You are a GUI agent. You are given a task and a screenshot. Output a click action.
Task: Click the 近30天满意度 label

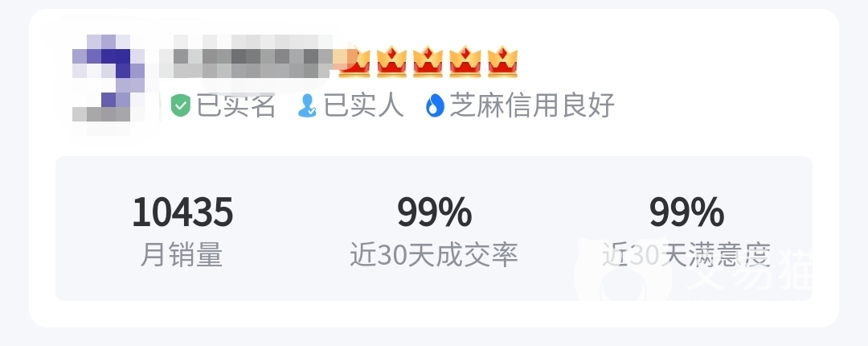[686, 255]
